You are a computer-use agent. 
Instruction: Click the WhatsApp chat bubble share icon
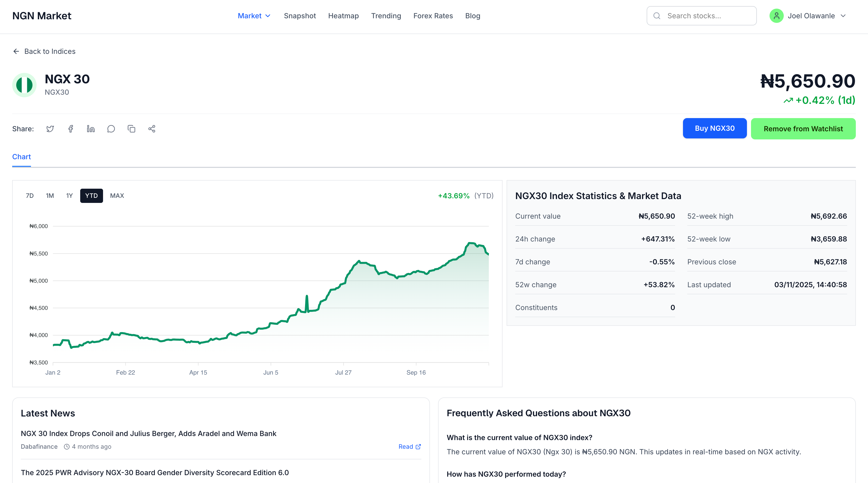(111, 129)
